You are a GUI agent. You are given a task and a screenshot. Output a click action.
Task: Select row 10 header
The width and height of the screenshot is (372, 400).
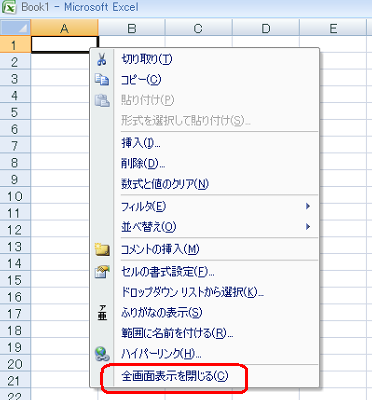[x=15, y=196]
